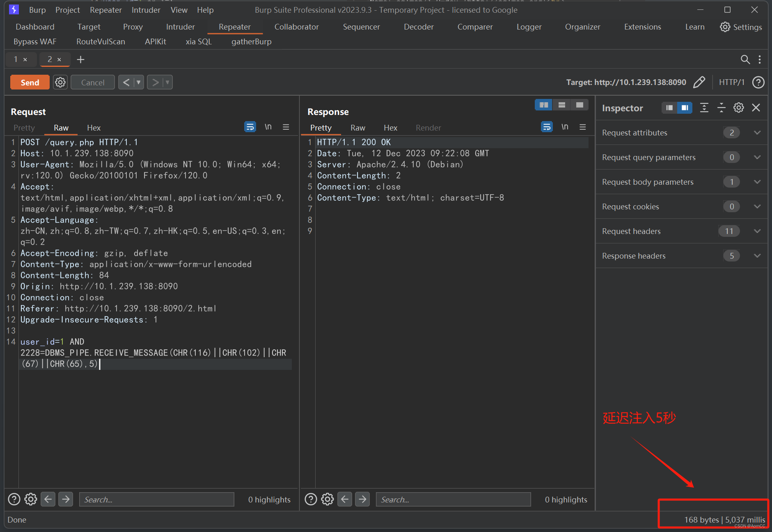Click the help icon next to HTTP/1
Image resolution: width=772 pixels, height=532 pixels.
pyautogui.click(x=758, y=82)
